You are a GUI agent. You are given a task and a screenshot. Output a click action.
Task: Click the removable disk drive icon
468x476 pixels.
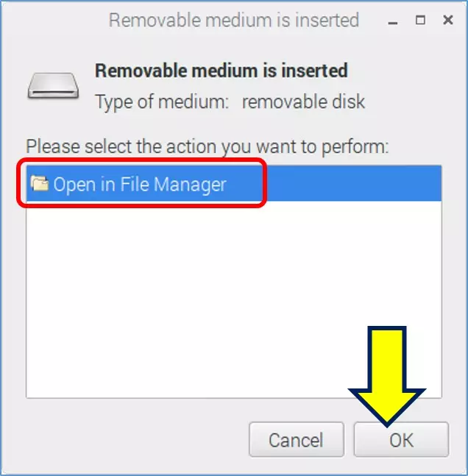click(x=54, y=85)
